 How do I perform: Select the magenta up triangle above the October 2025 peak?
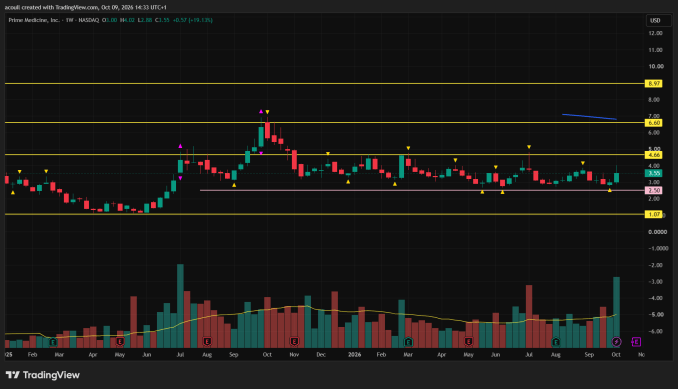pos(261,112)
